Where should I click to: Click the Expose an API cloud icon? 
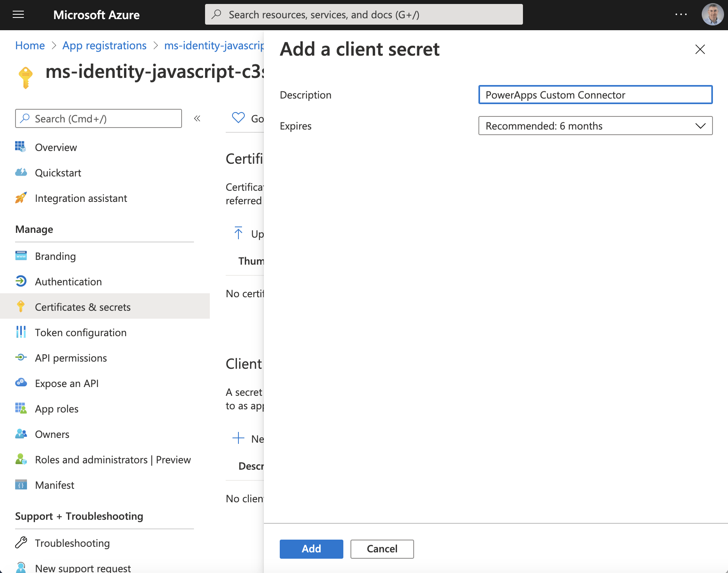pyautogui.click(x=21, y=383)
